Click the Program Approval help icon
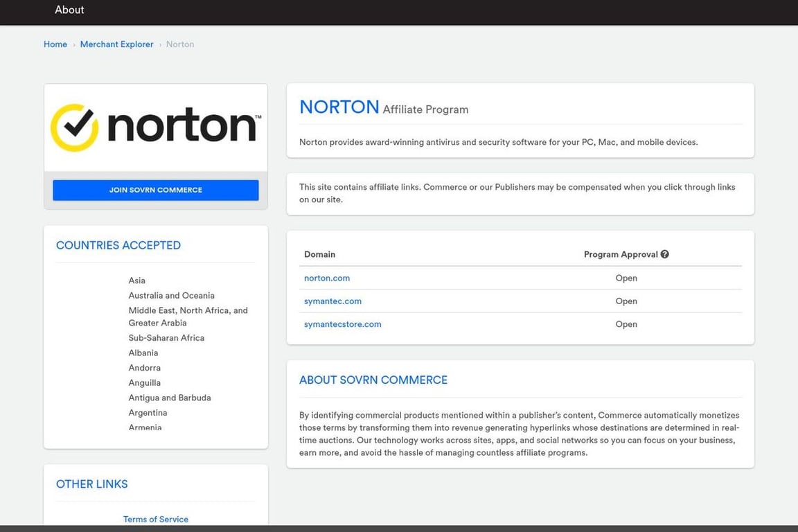Image resolution: width=798 pixels, height=532 pixels. coord(665,254)
